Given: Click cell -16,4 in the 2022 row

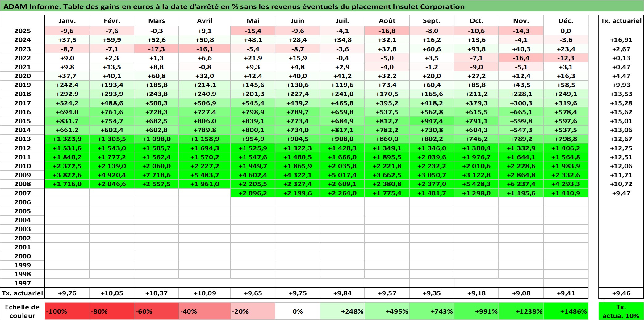Looking at the screenshot, I should coord(521,58).
